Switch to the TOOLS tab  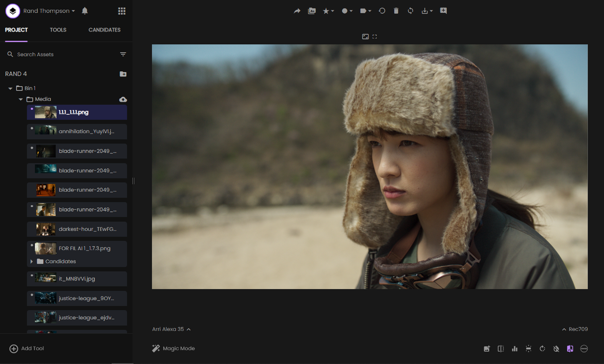click(x=58, y=30)
